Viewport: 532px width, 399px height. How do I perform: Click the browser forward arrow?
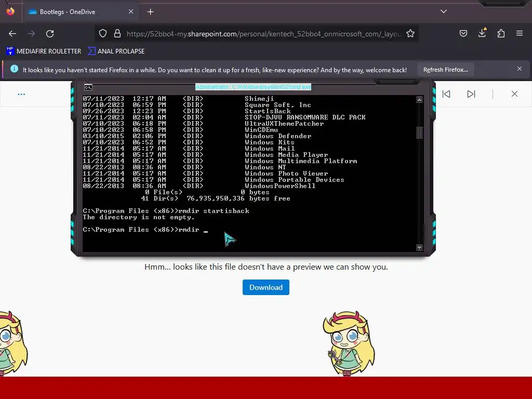(x=31, y=34)
